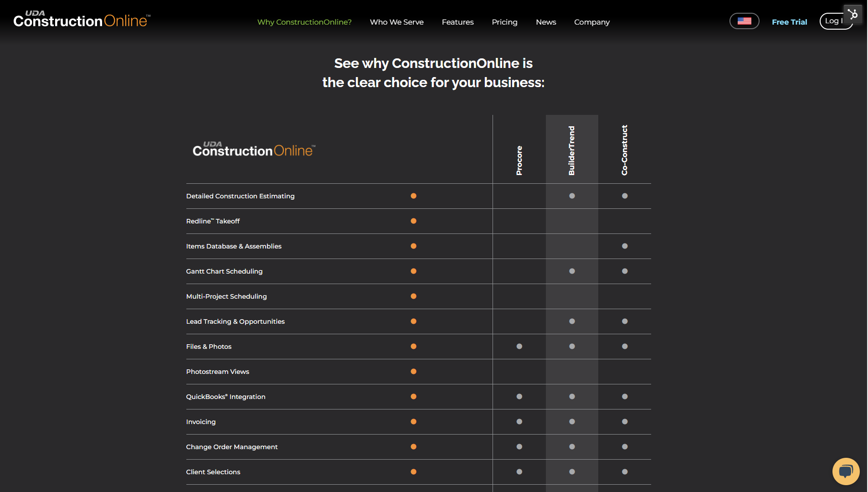Click the HubSpot sprocket icon top right
Viewport: 868px width, 492px height.
coord(853,14)
